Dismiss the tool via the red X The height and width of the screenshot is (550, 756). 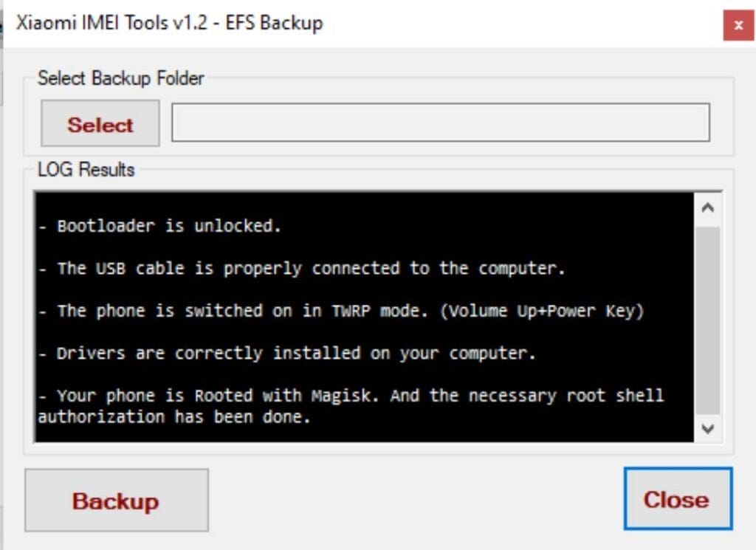(x=738, y=25)
